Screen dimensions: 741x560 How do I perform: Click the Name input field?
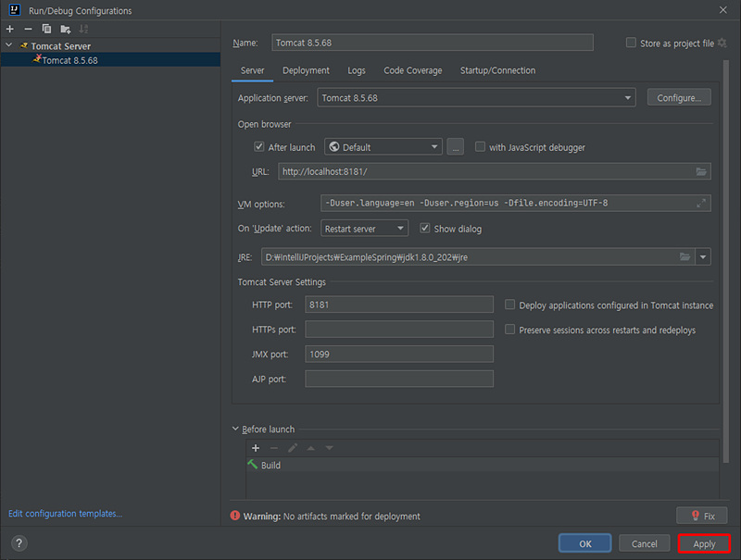coord(433,43)
